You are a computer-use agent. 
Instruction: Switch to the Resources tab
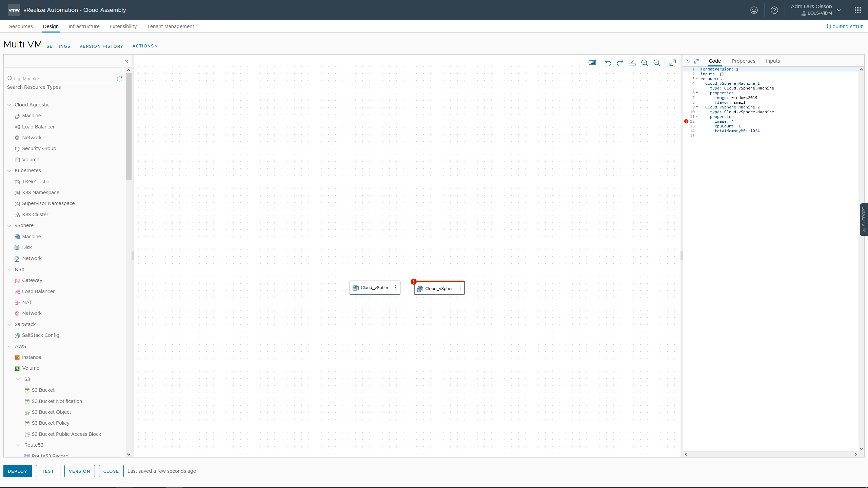[x=21, y=26]
